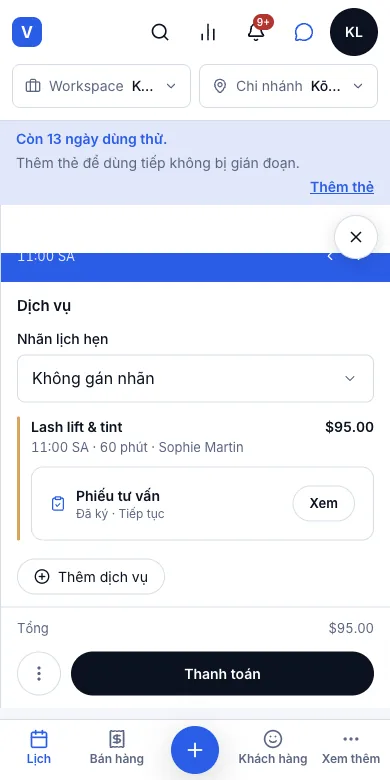Click the Thanh toán checkout button
The width and height of the screenshot is (390, 780).
(x=222, y=674)
